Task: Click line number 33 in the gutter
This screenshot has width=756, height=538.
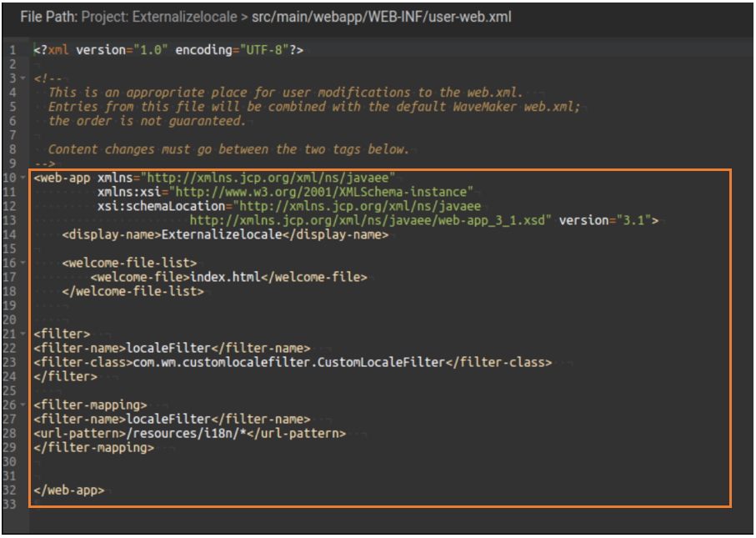Action: coord(13,504)
